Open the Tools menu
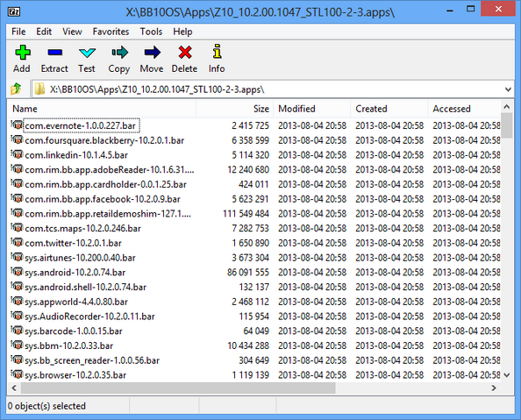521x420 pixels. point(151,32)
